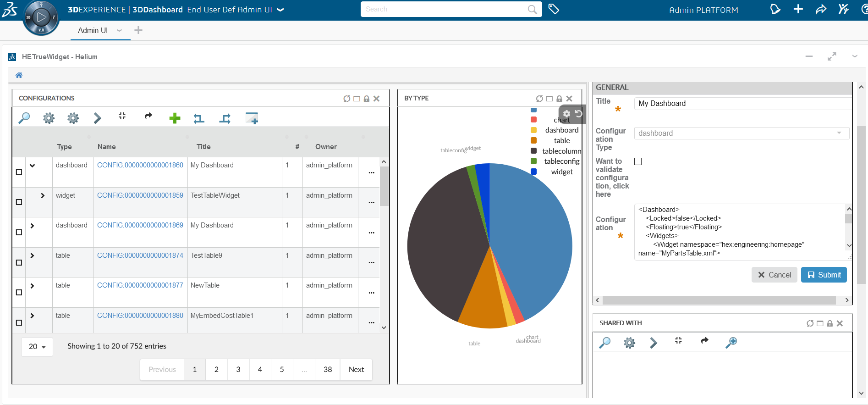
Task: Open the tag icon next to search bar
Action: pos(554,9)
